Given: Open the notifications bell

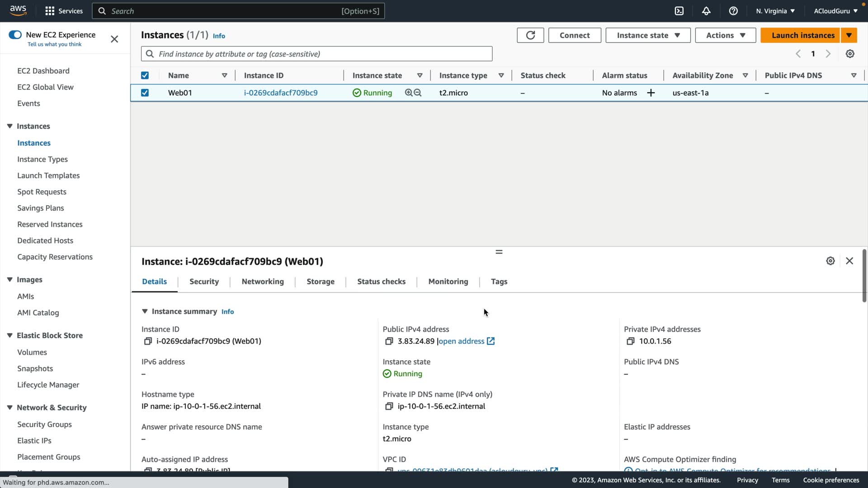Looking at the screenshot, I should [706, 11].
